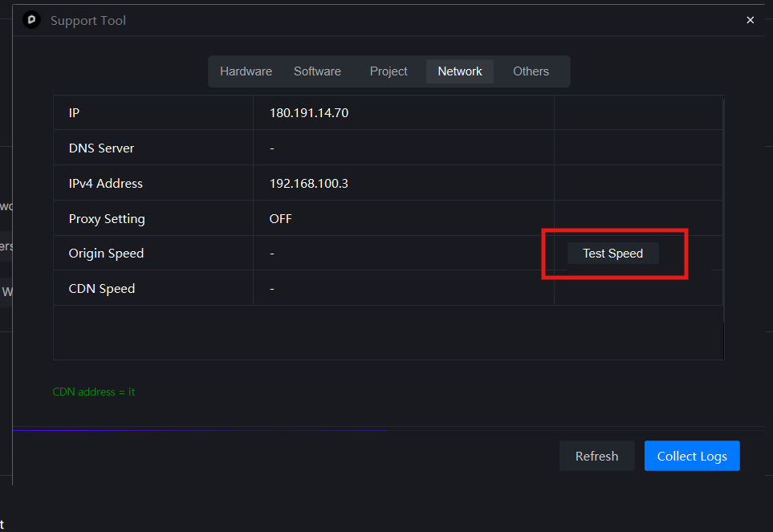The height and width of the screenshot is (532, 773).
Task: Click the network table's vertical scrollbar
Action: 723,209
